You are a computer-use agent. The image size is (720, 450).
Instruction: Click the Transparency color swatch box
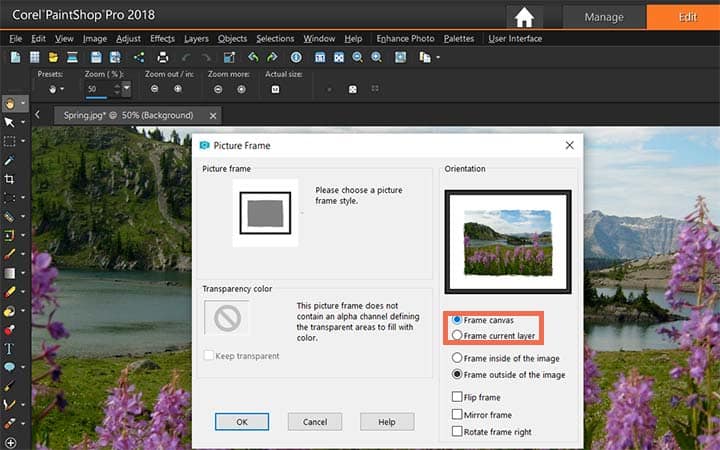point(227,317)
